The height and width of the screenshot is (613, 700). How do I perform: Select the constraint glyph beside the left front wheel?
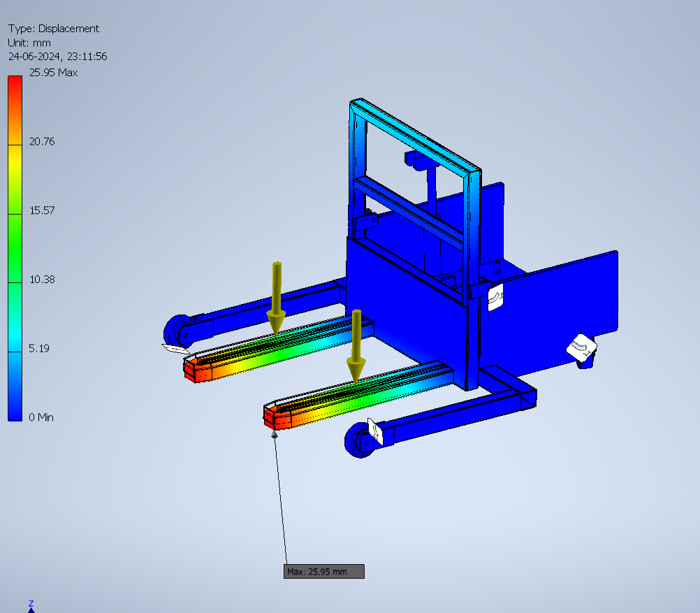pos(175,347)
